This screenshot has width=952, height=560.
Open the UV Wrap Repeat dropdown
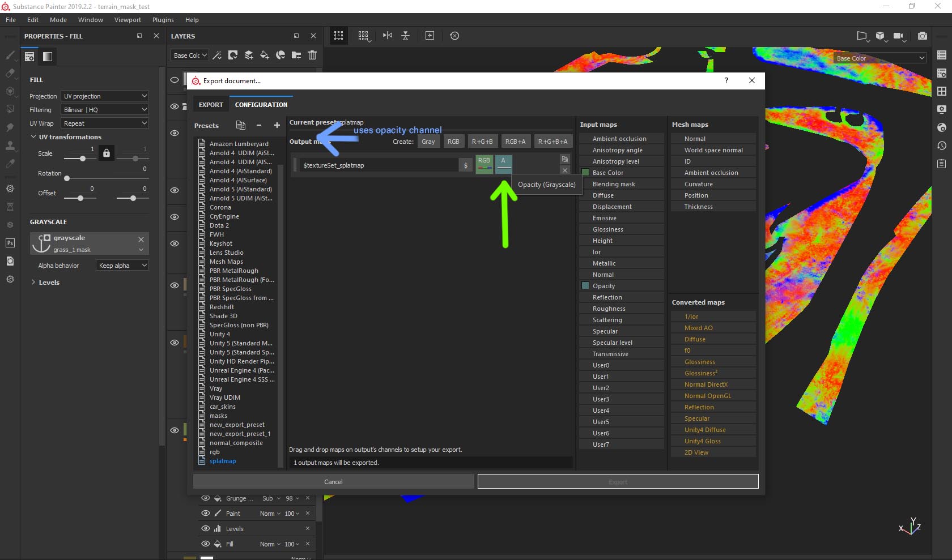click(105, 123)
